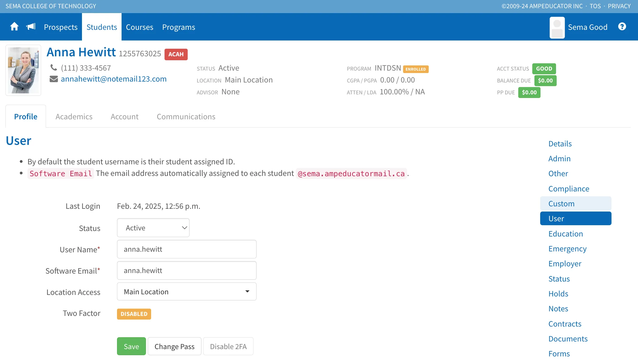This screenshot has height=364, width=638.
Task: Open the announcements megaphone icon
Action: click(x=31, y=27)
